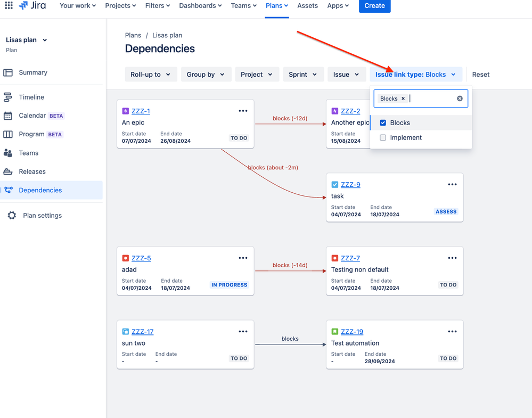This screenshot has width=532, height=418.
Task: Open the Dashboards menu
Action: (200, 5)
